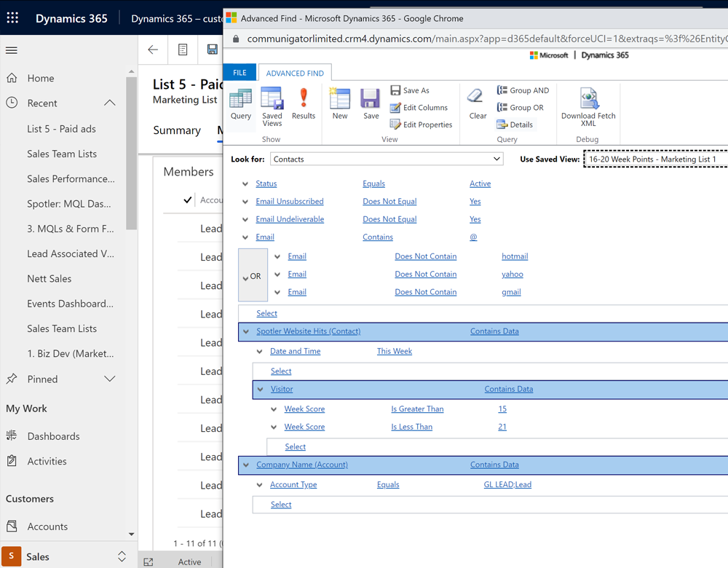This screenshot has height=568, width=728.
Task: Apply Group AND to selected rows
Action: click(x=523, y=90)
